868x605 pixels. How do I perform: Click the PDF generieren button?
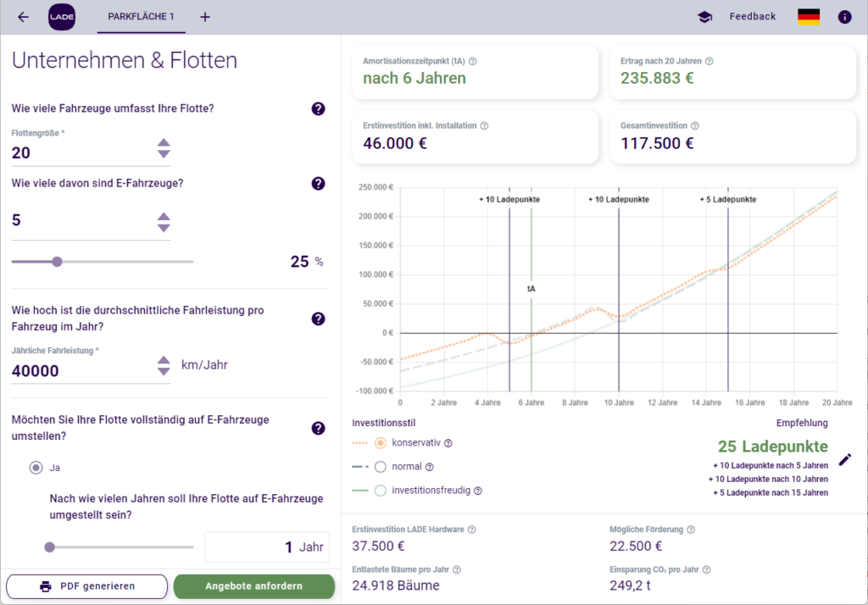(x=87, y=586)
